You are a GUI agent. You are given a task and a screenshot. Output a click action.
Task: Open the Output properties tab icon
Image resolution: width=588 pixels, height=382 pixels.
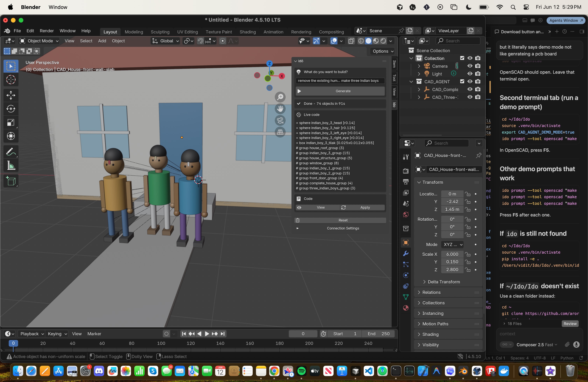click(406, 182)
